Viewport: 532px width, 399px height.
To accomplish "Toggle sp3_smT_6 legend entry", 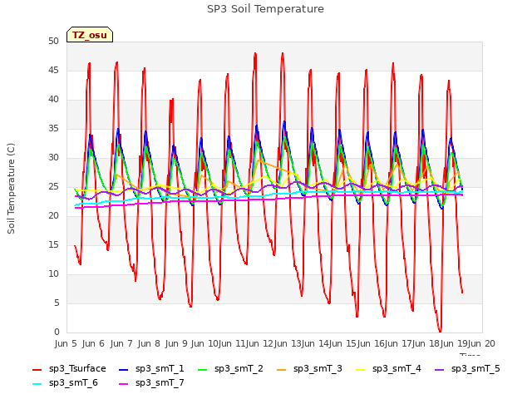I will 65,383.
